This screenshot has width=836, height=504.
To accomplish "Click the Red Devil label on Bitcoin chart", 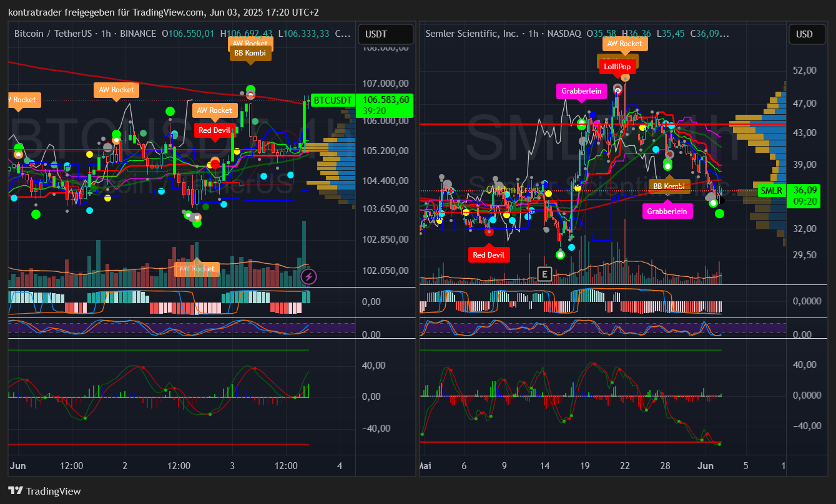I will click(215, 130).
